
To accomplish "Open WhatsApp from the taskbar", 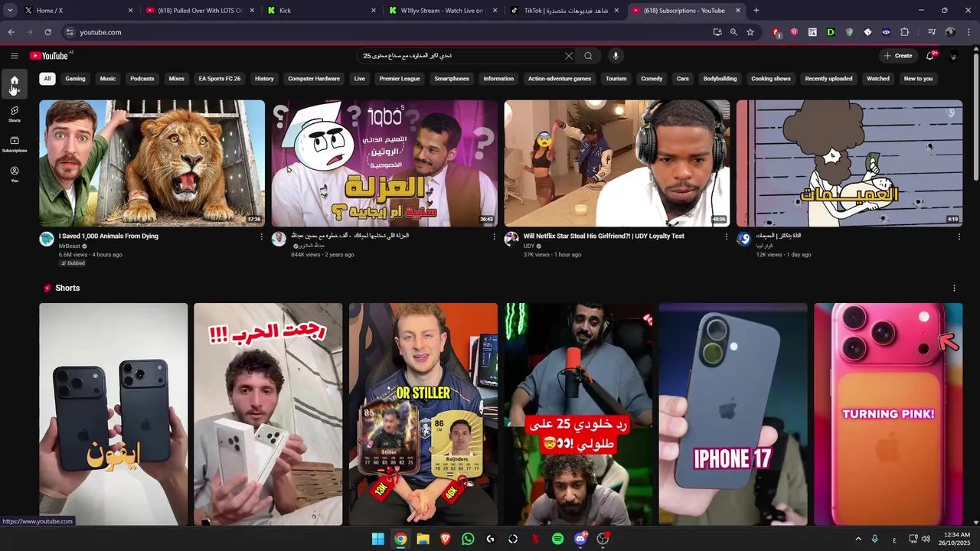I will (x=468, y=539).
